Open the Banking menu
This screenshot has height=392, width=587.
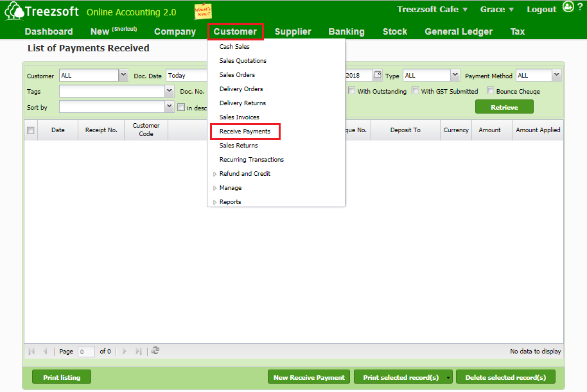tap(346, 31)
